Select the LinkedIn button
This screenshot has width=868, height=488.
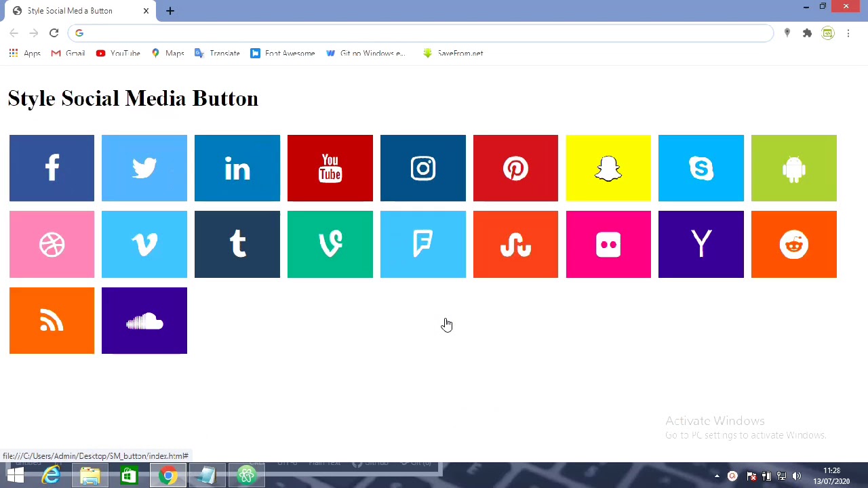pos(237,168)
